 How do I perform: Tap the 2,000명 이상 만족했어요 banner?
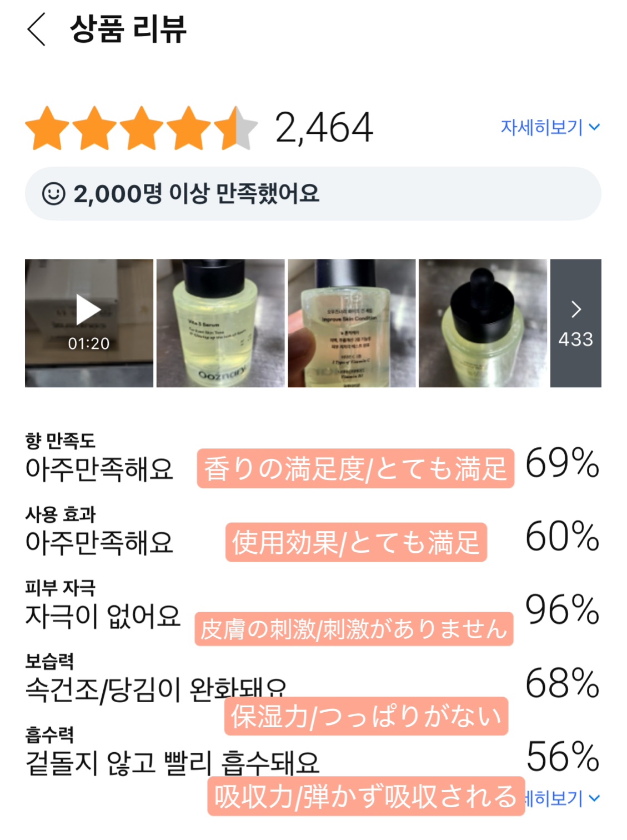click(x=313, y=194)
